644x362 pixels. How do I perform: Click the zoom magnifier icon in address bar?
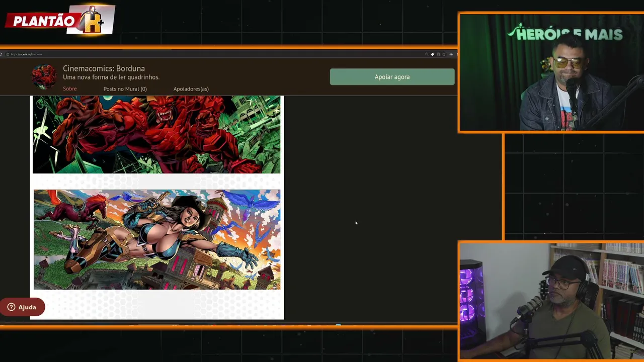point(427,54)
